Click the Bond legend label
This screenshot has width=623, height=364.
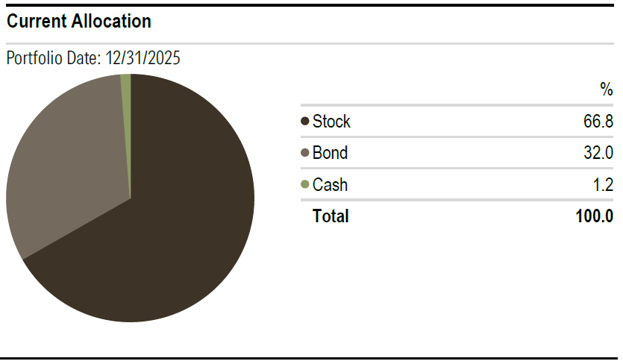click(x=330, y=154)
